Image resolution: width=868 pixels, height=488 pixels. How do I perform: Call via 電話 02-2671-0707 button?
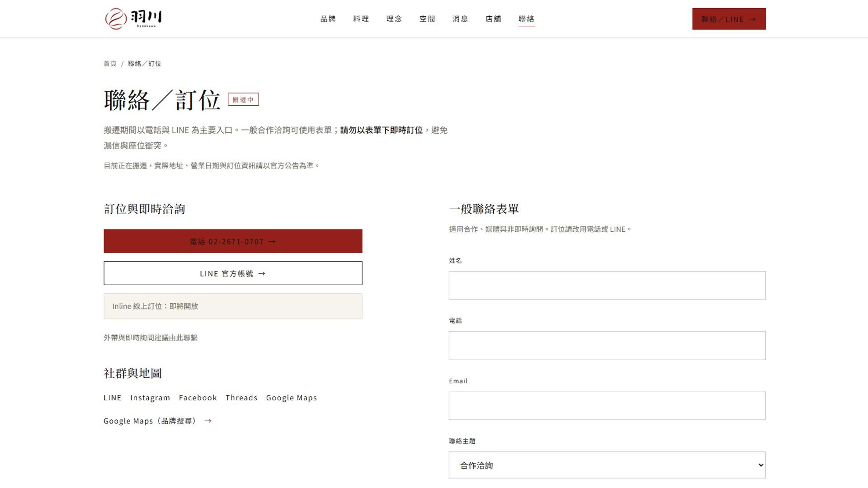[233, 241]
